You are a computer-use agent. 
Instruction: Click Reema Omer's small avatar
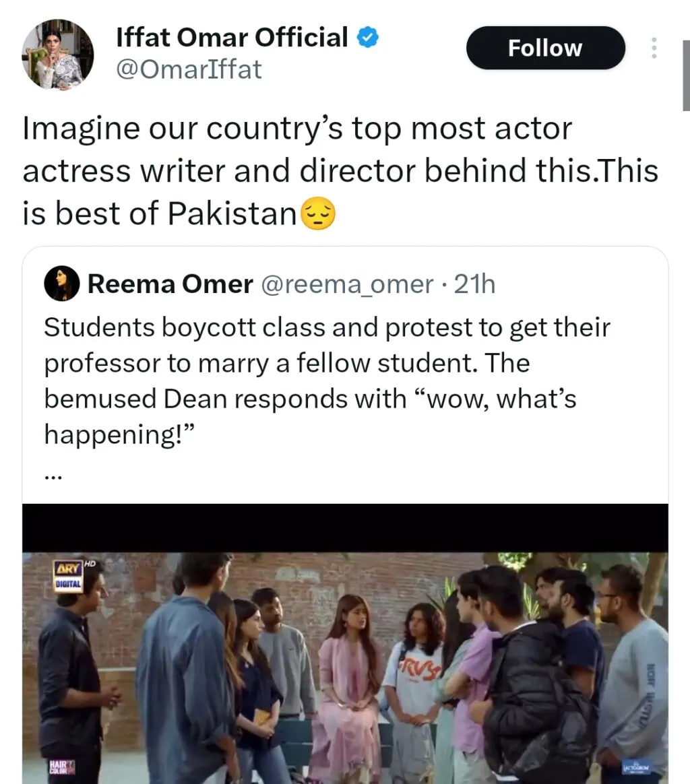(62, 284)
